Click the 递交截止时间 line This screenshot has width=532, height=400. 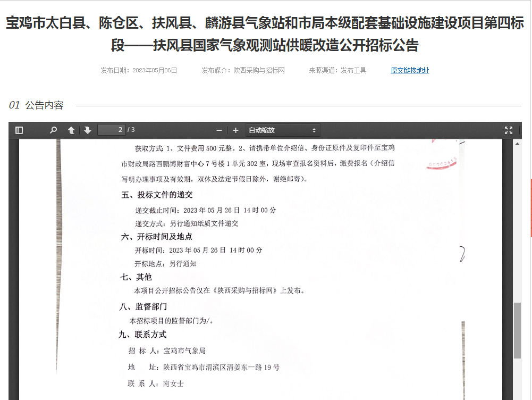point(206,210)
